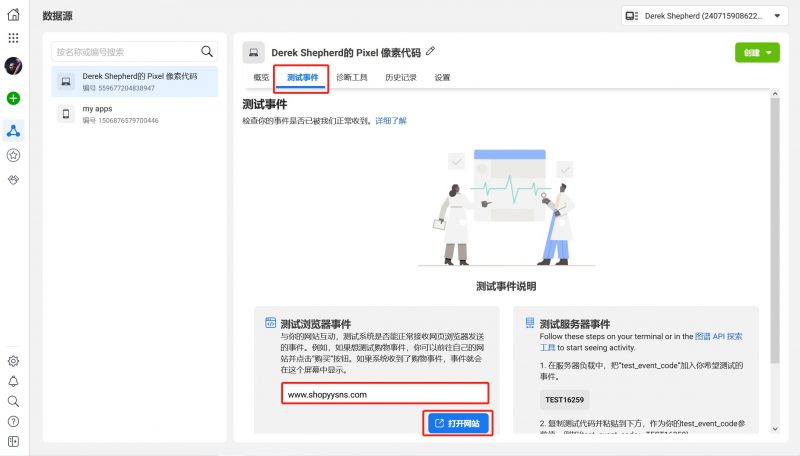800x456 pixels.
Task: Click the 测试事件说明 caption text
Action: [x=506, y=286]
